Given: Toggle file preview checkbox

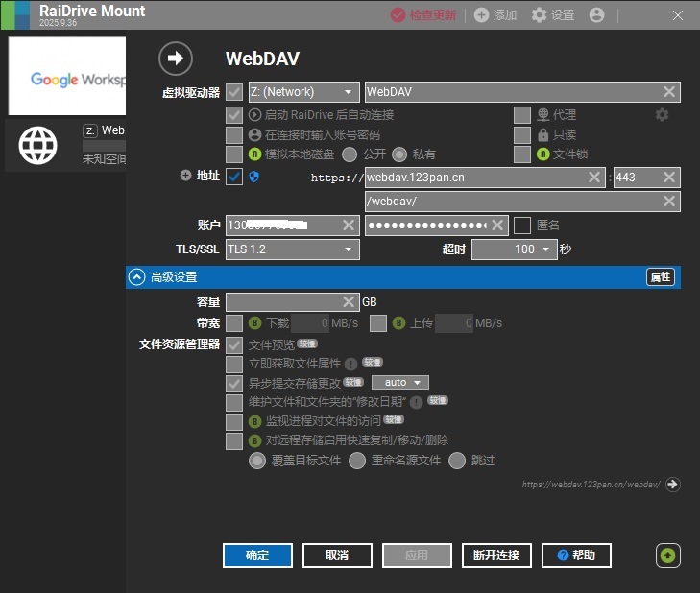Looking at the screenshot, I should [234, 344].
